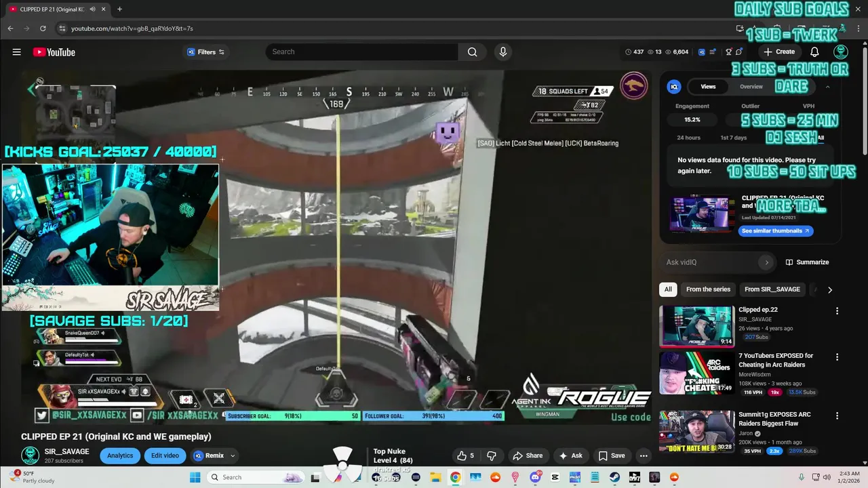Open options for Summit1g EXPOSES video

[837, 416]
